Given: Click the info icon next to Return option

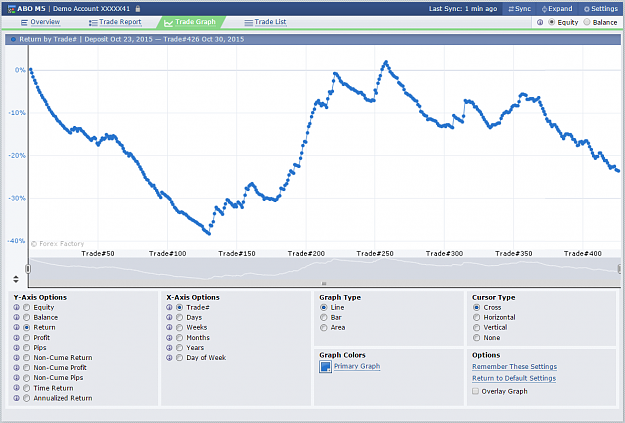Looking at the screenshot, I should tap(16, 327).
